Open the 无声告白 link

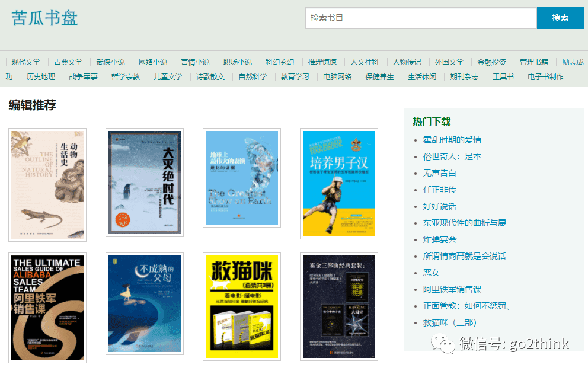click(439, 173)
